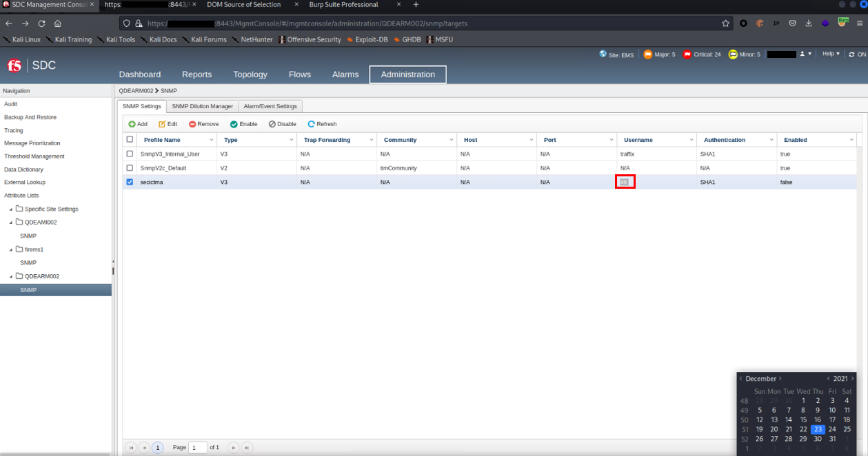
Task: Toggle the select-all header checkbox
Action: point(130,140)
